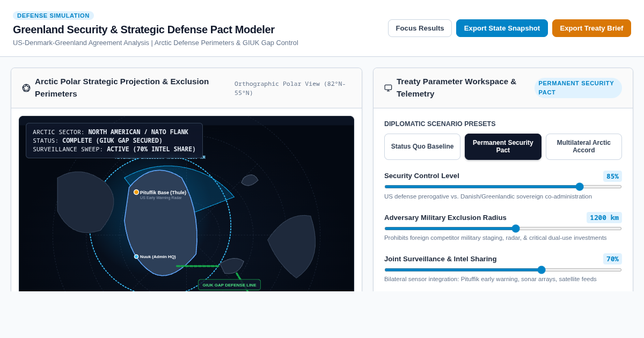The image size is (644, 338).
Task: Select the Status Quo Baseline preset
Action: (x=422, y=146)
